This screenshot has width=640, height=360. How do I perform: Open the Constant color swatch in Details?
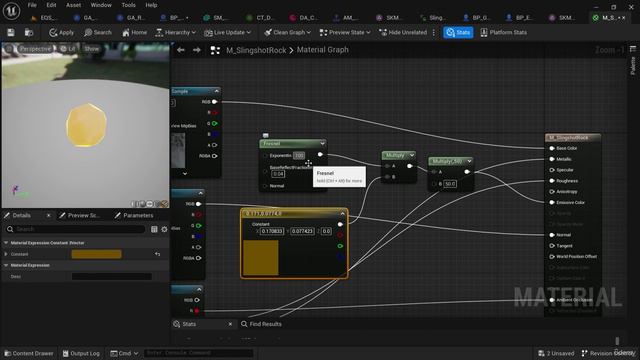click(96, 254)
